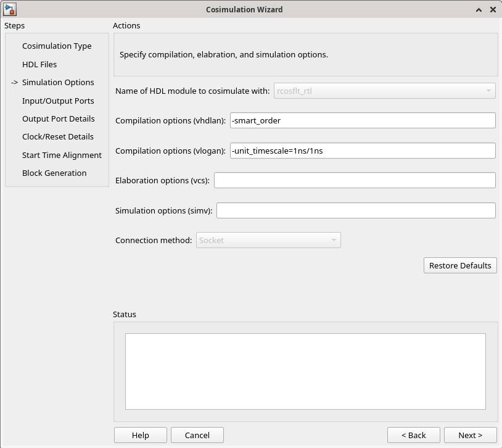Screen dimensions: 502x448
Task: Select Simulation Options step in sidebar
Action: [58, 83]
